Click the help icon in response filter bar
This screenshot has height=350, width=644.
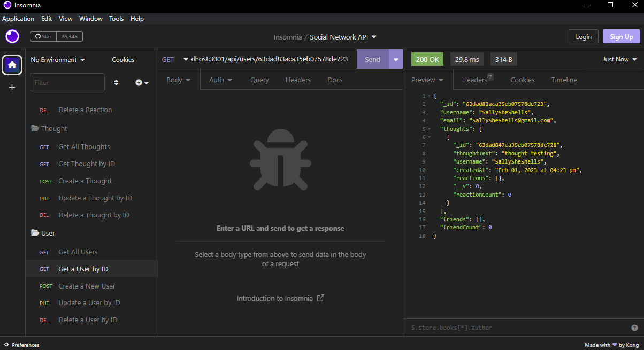point(634,328)
